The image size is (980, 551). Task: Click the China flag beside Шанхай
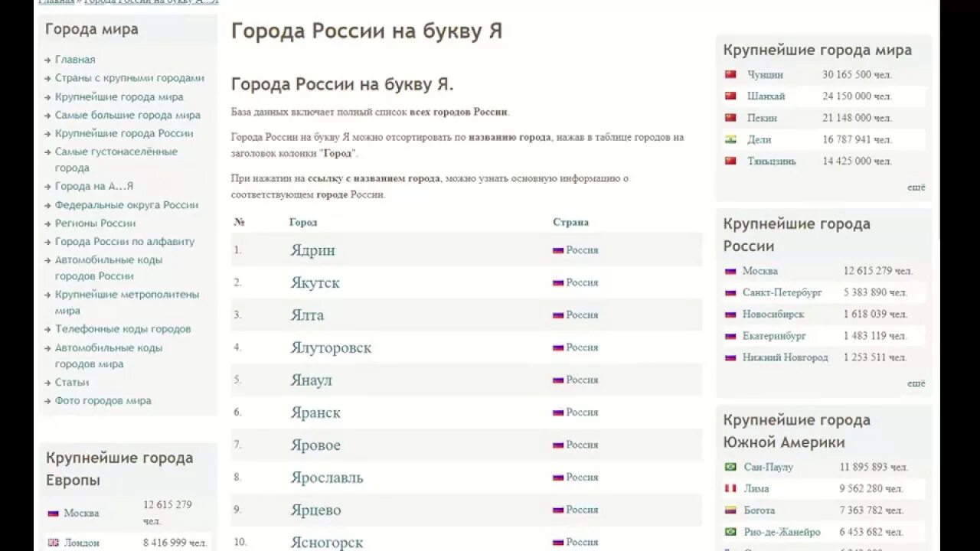click(x=730, y=96)
